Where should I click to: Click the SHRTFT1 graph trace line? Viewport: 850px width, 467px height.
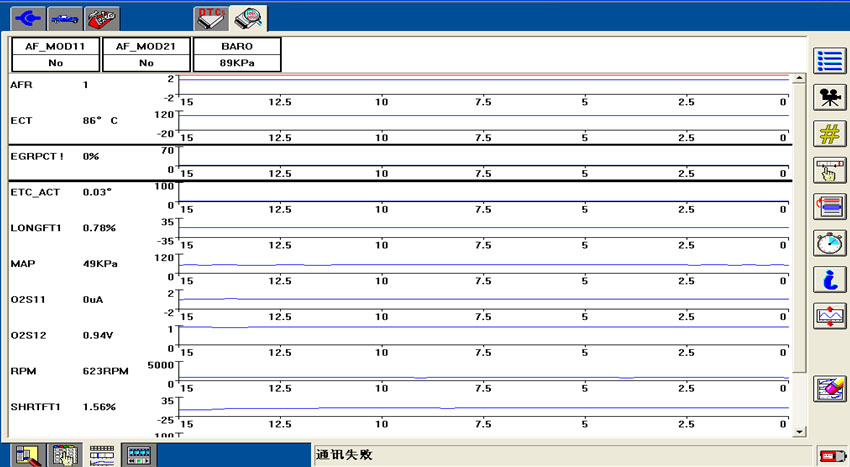(484, 408)
